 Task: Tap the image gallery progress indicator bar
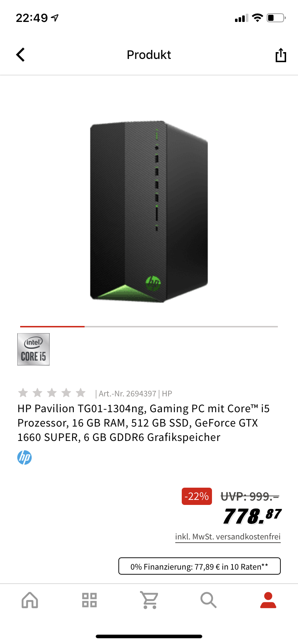pos(149,326)
